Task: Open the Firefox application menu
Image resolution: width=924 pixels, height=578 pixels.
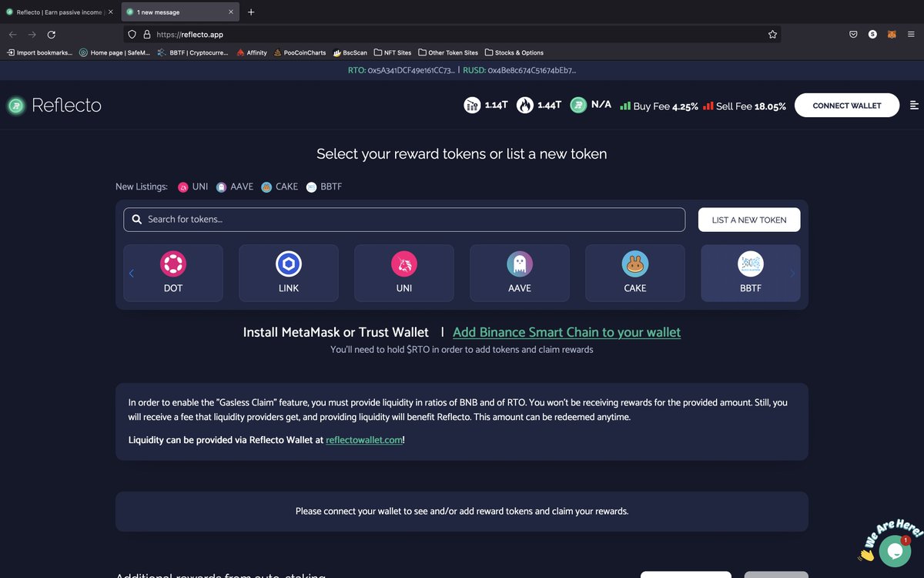Action: pos(911,35)
